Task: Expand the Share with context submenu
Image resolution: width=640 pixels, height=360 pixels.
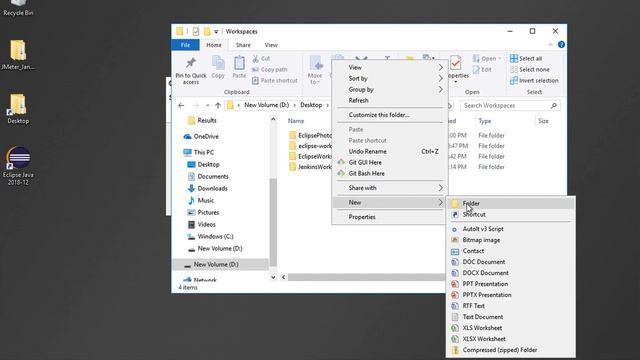Action: click(389, 188)
